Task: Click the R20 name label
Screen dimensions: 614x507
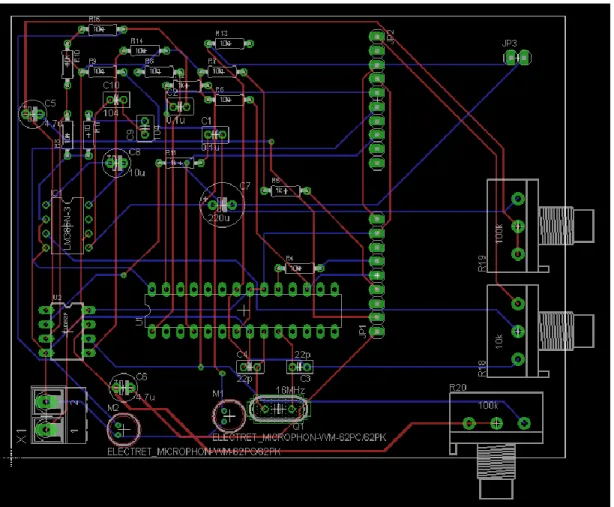Action: 458,388
